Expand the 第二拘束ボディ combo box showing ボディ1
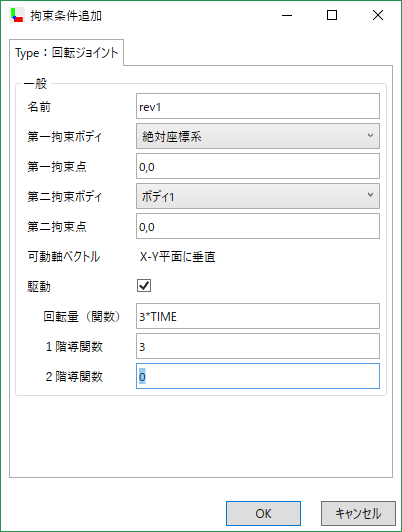Viewport: 402px width, 532px height. (258, 196)
